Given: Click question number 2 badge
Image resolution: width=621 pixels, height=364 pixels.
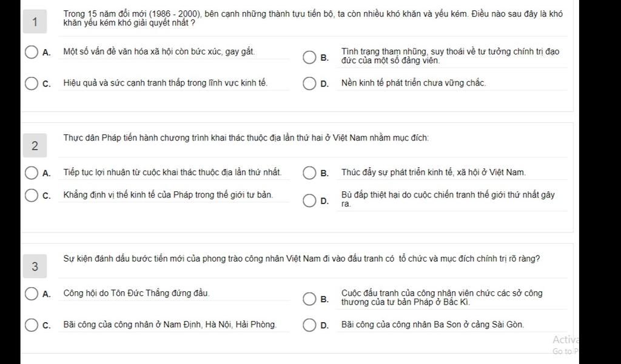Looking at the screenshot, I should pyautogui.click(x=35, y=145).
